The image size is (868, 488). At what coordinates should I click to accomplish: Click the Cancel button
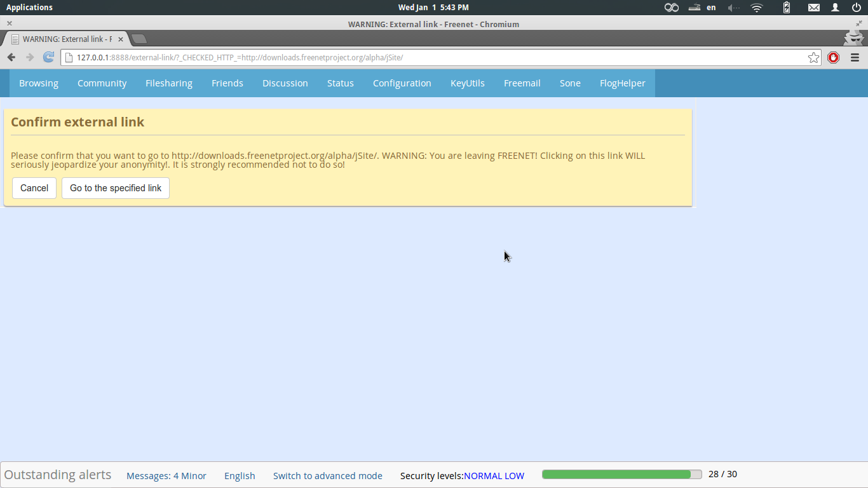click(x=34, y=188)
